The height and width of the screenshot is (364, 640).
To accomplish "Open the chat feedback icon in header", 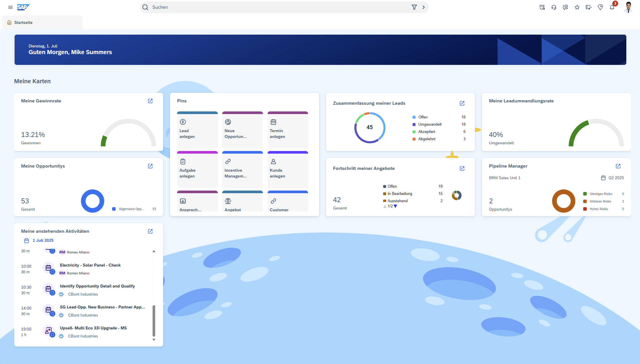I will pos(565,7).
